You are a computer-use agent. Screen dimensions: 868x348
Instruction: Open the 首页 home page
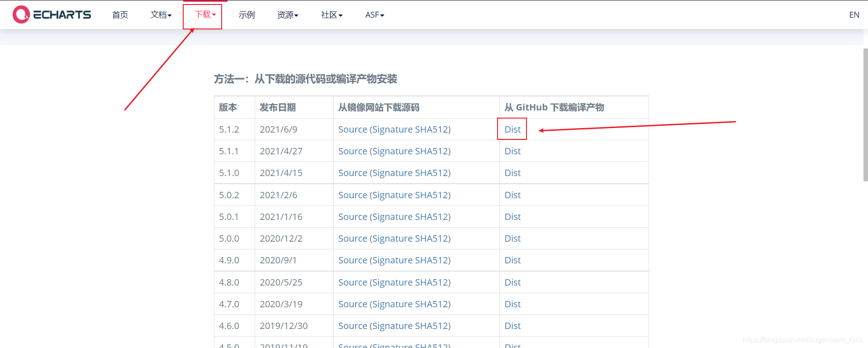pos(120,15)
